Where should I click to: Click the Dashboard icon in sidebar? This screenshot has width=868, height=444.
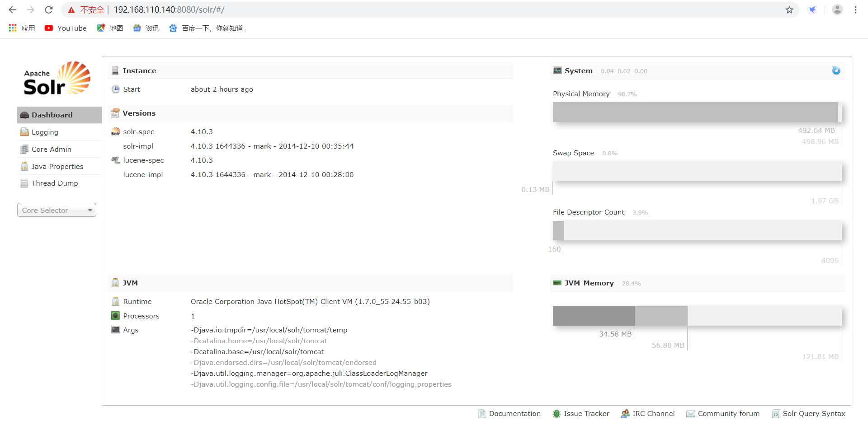(24, 115)
